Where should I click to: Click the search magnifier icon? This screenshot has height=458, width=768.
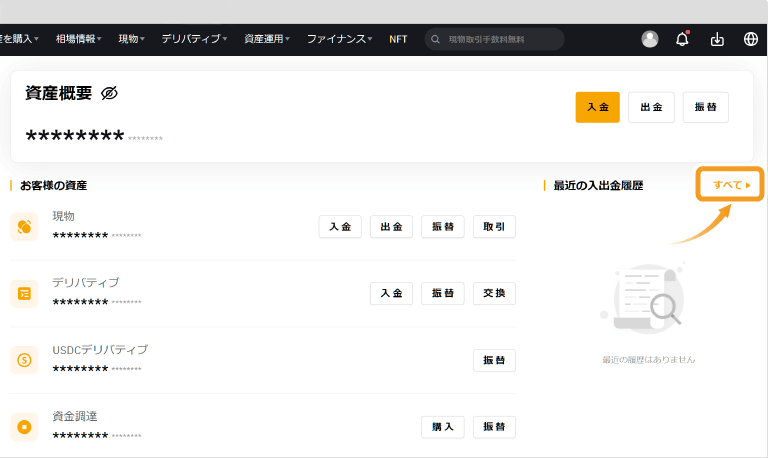tap(435, 39)
